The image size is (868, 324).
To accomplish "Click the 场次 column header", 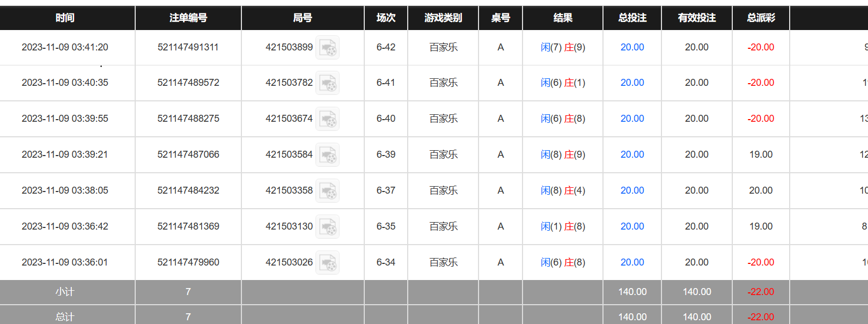I will tap(386, 18).
